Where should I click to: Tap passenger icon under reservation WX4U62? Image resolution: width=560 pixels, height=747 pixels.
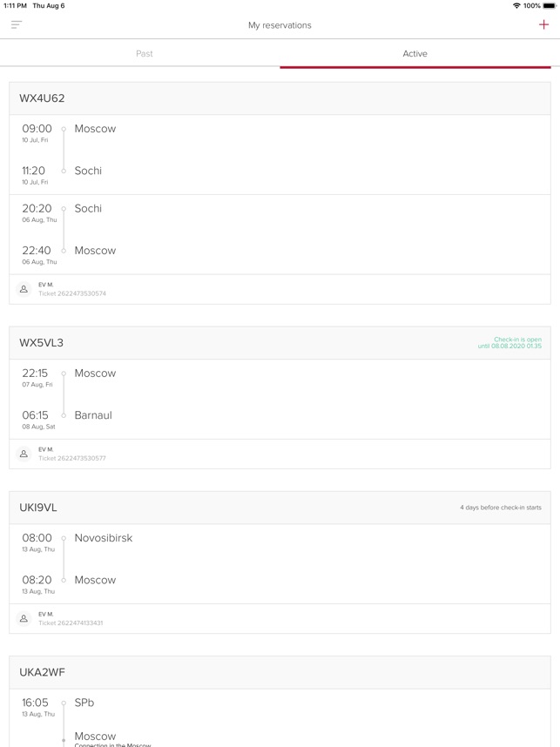point(24,289)
